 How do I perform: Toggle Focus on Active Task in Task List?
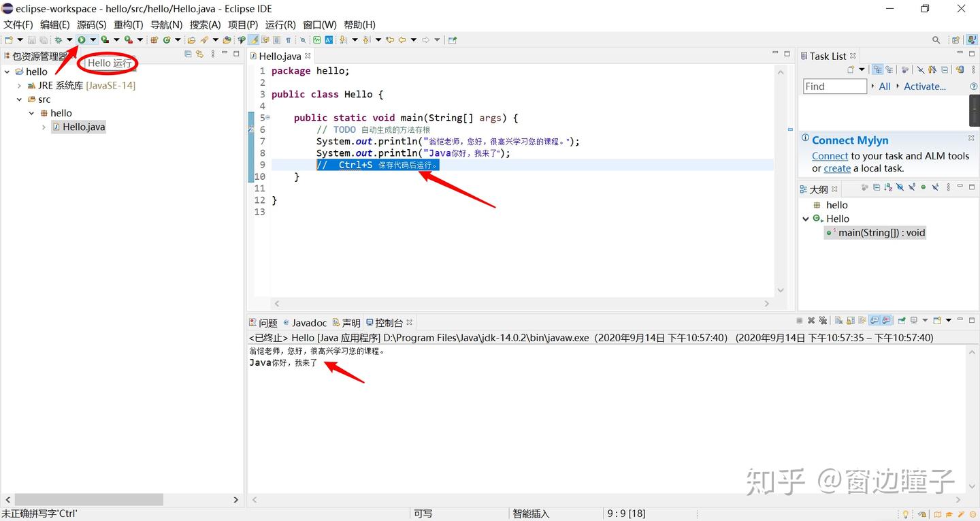coord(877,69)
